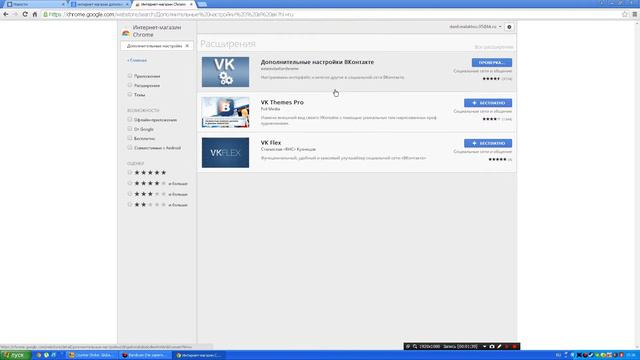640x360 pixels.
Task: Open Web Store settings gear icon
Action: [509, 27]
